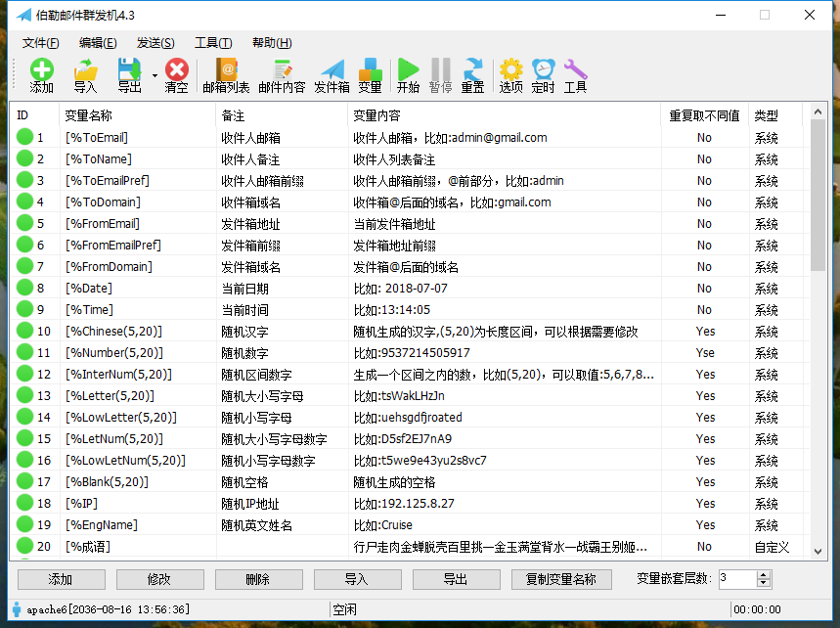Click green status dot of row 5

click(24, 223)
